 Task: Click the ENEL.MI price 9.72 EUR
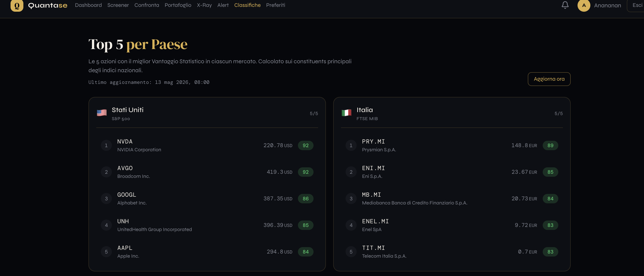point(526,225)
